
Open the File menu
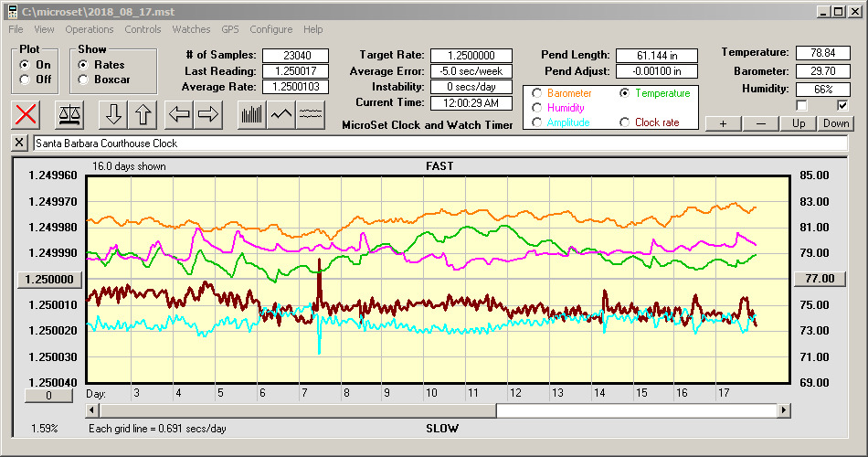point(16,29)
